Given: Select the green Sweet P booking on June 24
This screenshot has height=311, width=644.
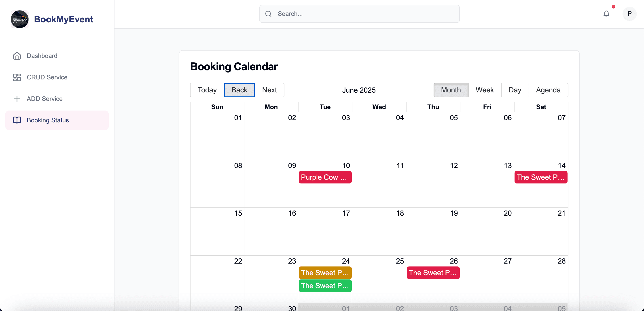Looking at the screenshot, I should (x=325, y=285).
